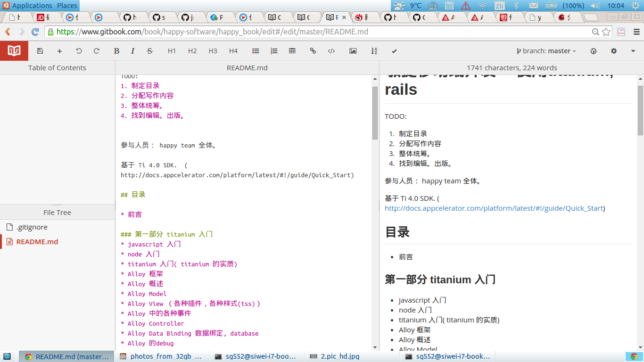The image size is (644, 362).
Task: Expand the caret menu right of the gear
Action: pyautogui.click(x=633, y=51)
